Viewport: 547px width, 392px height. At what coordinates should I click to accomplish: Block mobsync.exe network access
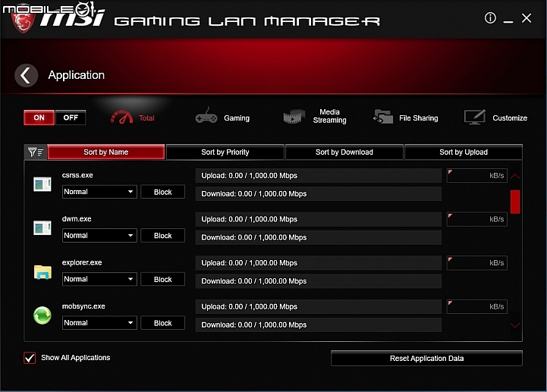click(x=162, y=323)
